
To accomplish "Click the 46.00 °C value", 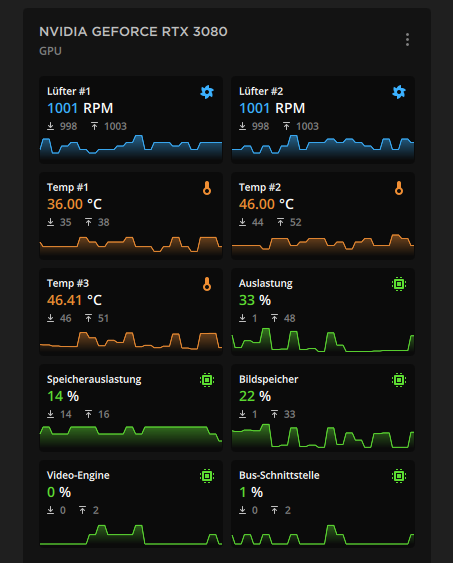I will pyautogui.click(x=266, y=204).
